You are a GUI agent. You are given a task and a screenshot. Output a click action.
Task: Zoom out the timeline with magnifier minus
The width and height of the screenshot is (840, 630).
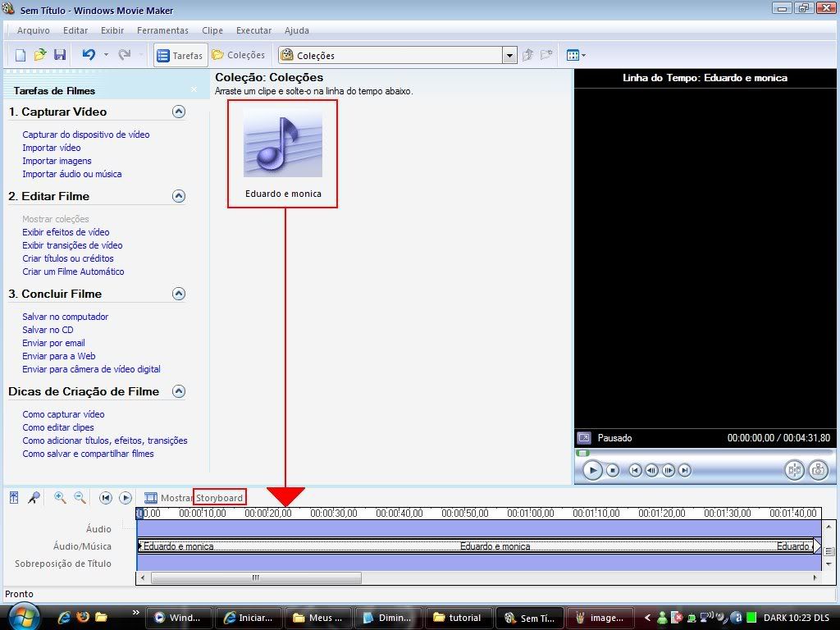tap(80, 497)
